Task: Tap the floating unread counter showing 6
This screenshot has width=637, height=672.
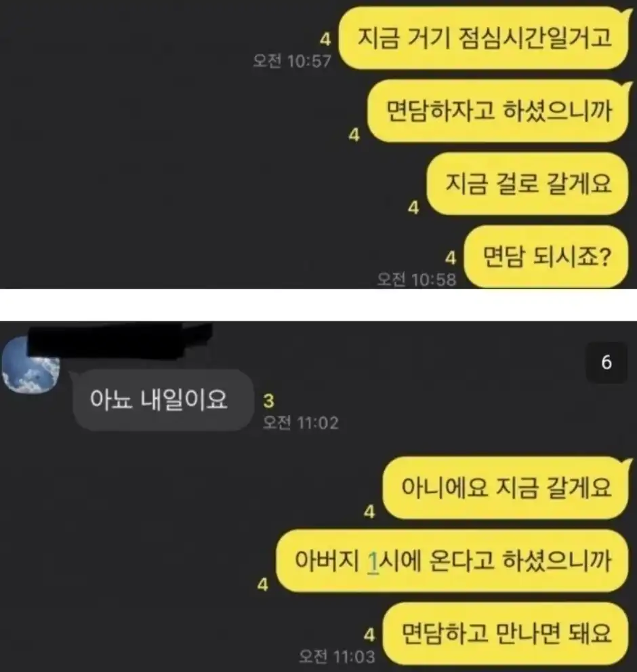Action: [606, 363]
